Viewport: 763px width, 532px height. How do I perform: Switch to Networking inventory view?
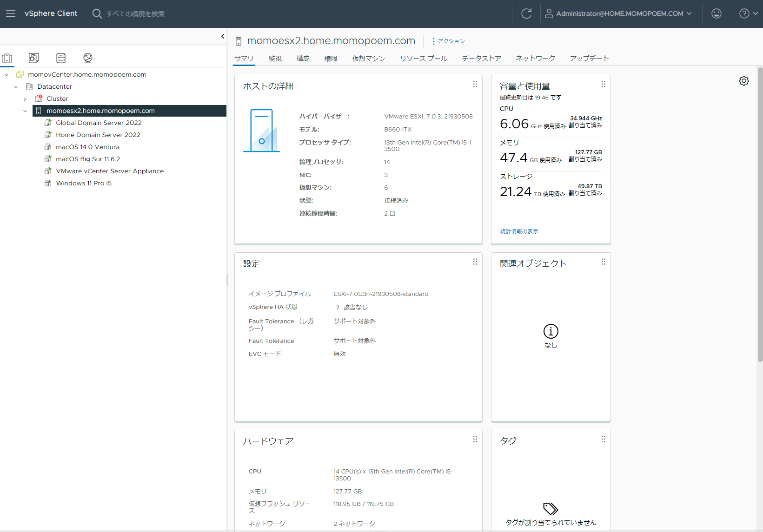tap(88, 58)
